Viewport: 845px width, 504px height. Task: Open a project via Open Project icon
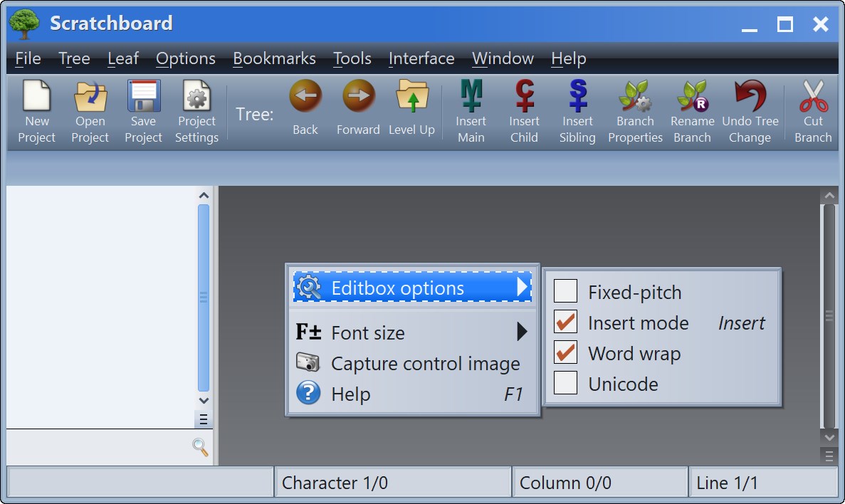coord(90,112)
